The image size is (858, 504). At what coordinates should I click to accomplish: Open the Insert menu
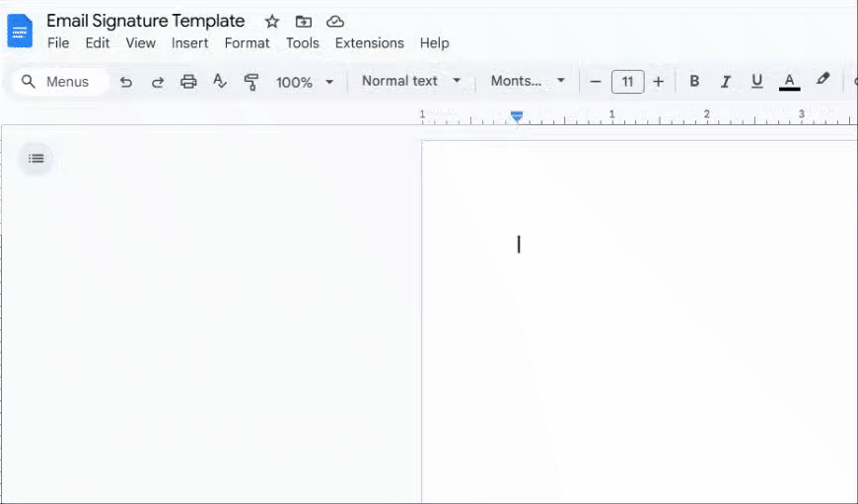click(x=190, y=43)
